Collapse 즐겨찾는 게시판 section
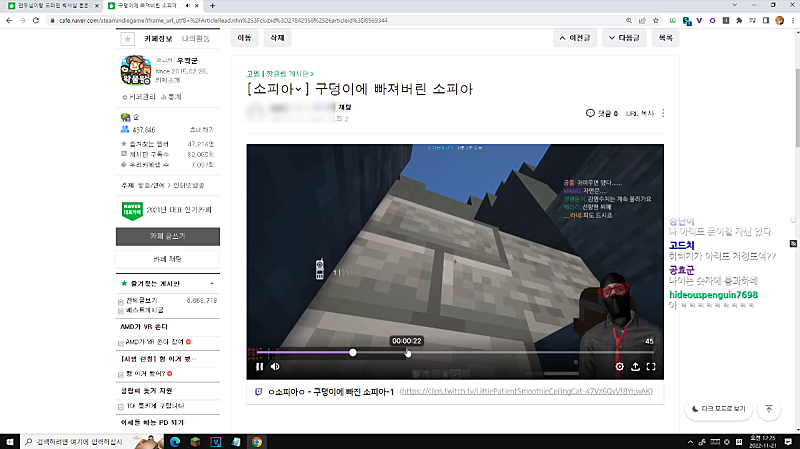Screen dimensions: 800x449 [212, 284]
